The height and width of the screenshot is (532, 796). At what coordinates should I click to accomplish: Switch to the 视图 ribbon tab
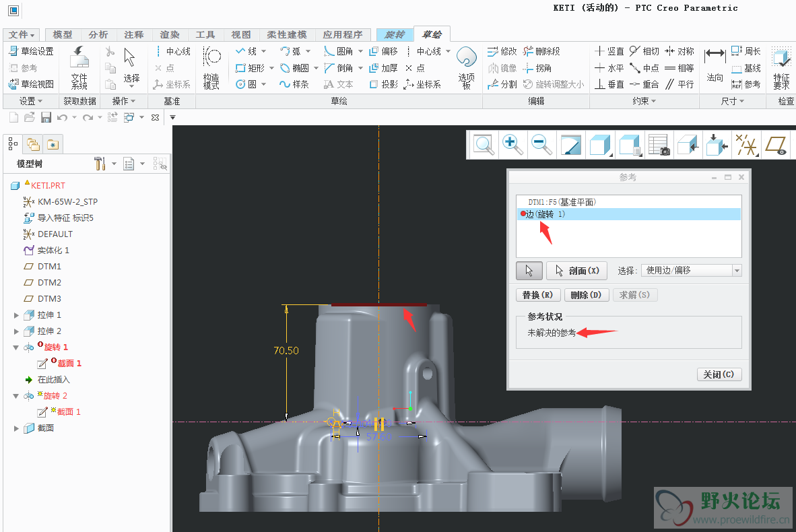click(x=241, y=34)
